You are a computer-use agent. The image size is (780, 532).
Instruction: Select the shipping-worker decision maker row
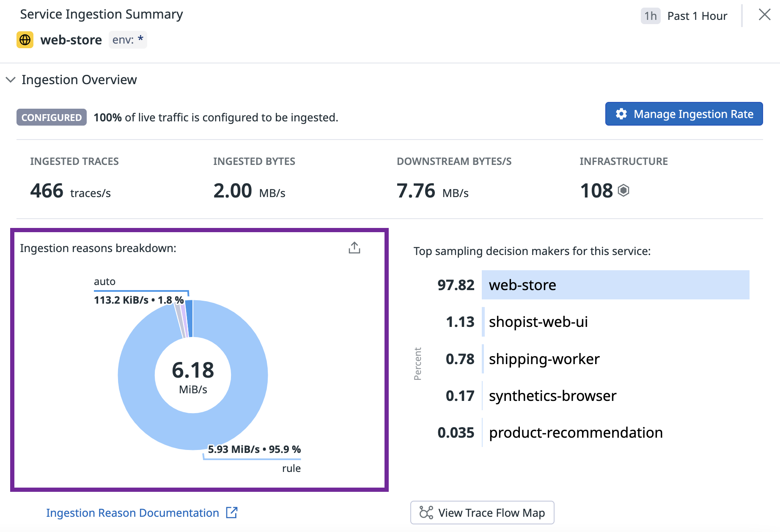pos(544,359)
